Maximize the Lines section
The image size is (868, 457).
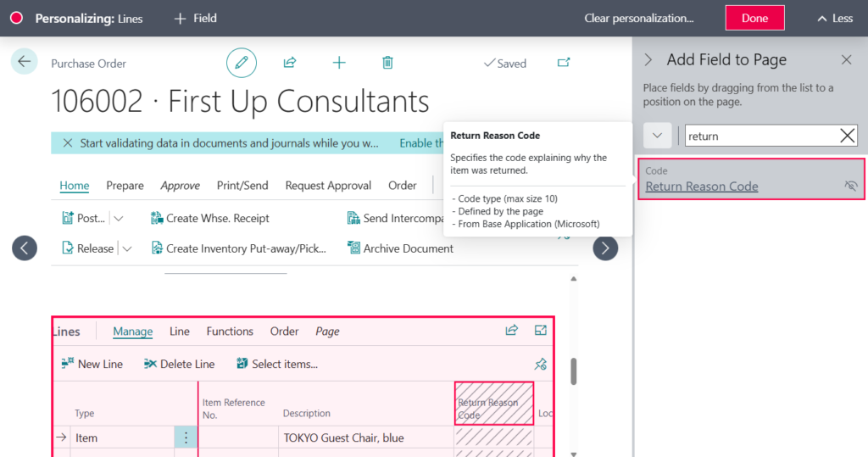[541, 331]
